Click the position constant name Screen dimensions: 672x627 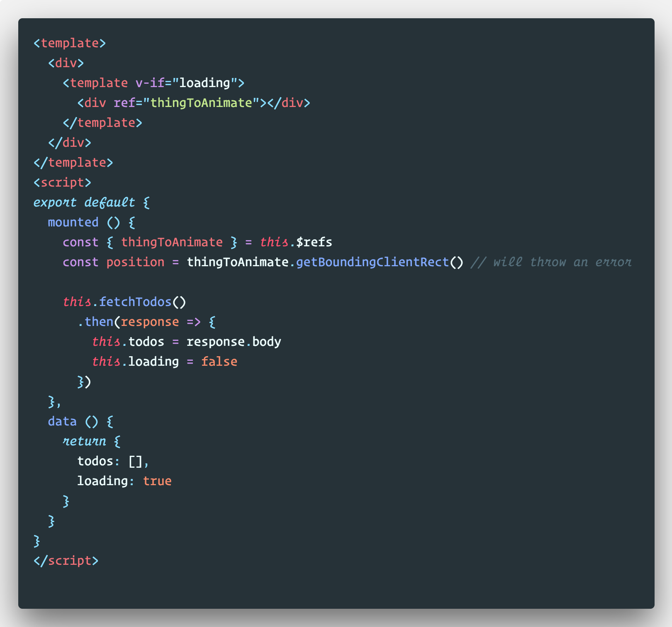pos(135,262)
